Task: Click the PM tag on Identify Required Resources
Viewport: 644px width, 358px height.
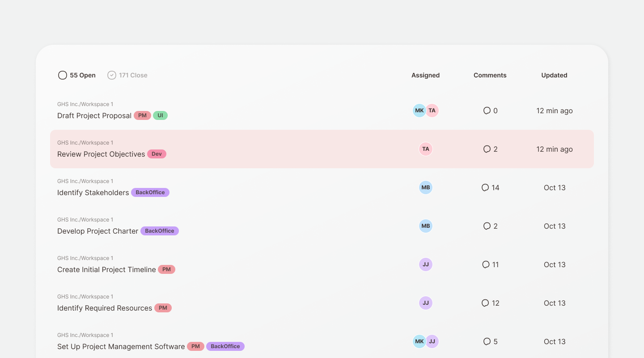Action: 163,308
